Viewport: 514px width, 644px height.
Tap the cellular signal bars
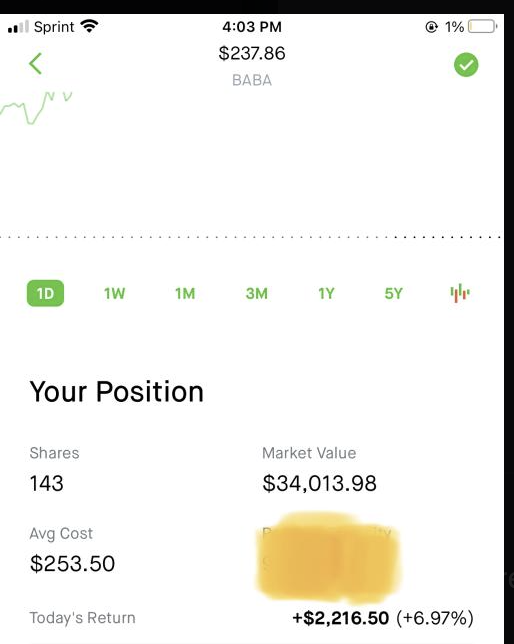[18, 27]
